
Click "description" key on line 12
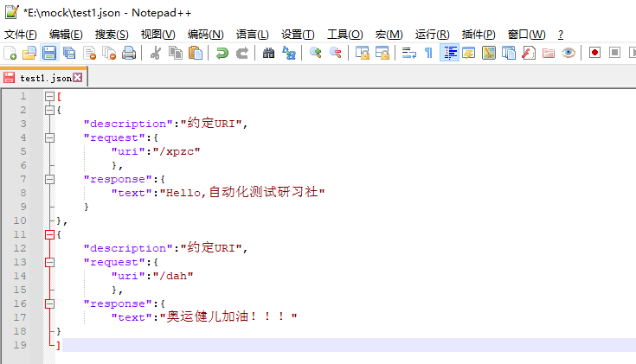click(128, 248)
